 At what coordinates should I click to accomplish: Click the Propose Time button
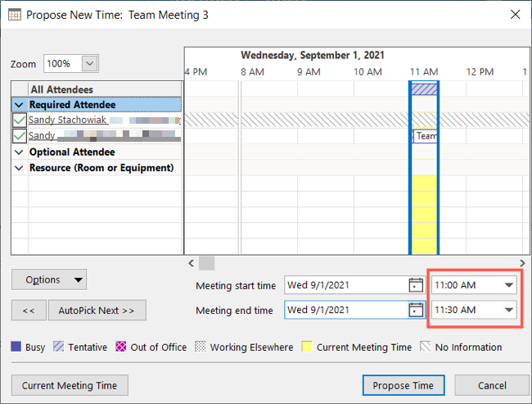[x=403, y=385]
